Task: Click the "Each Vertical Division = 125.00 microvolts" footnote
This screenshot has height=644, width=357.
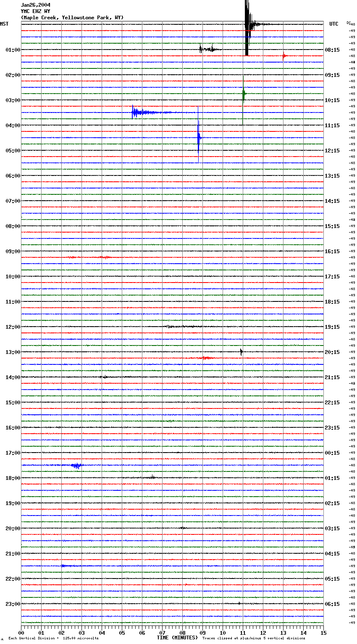Action: point(53,639)
